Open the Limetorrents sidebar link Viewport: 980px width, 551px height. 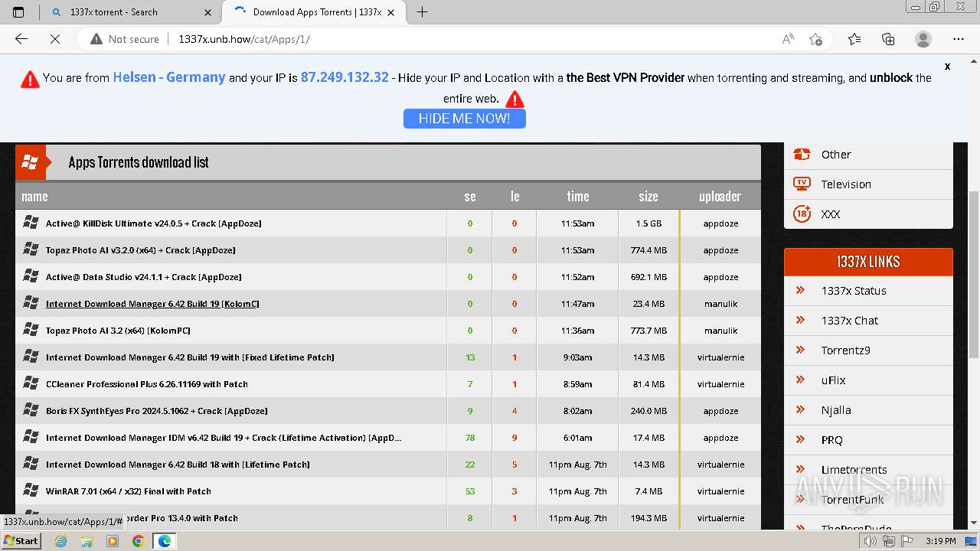tap(854, 470)
